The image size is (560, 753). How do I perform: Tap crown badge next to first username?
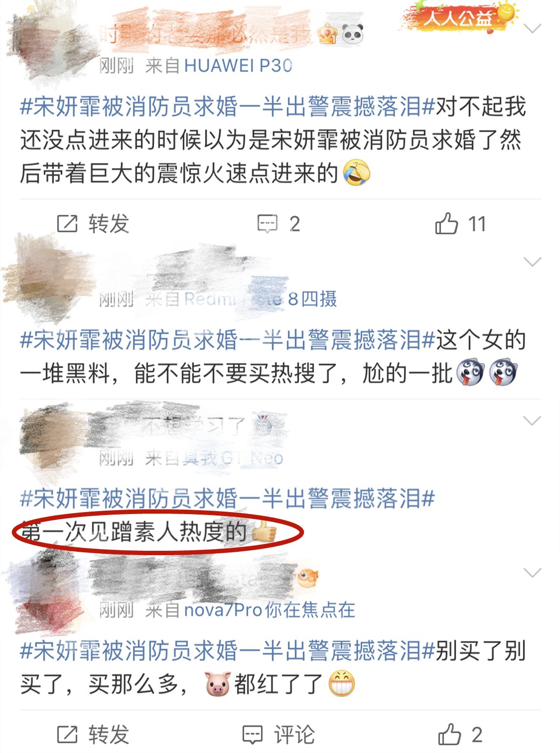point(327,34)
